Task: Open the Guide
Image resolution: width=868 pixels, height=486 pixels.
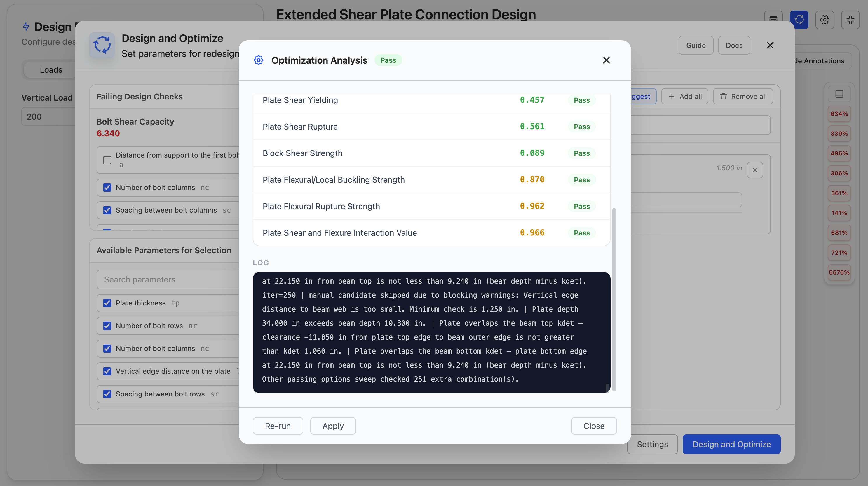Action: (696, 45)
